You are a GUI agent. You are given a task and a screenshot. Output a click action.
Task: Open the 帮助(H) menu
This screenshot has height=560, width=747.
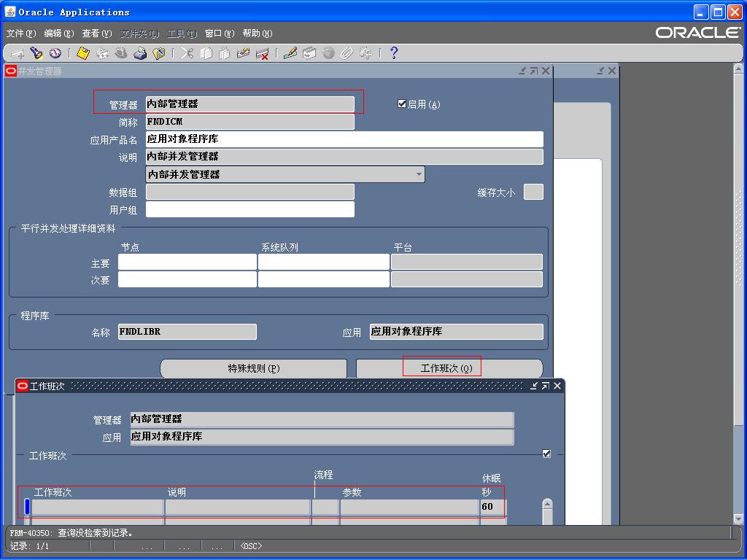click(258, 34)
